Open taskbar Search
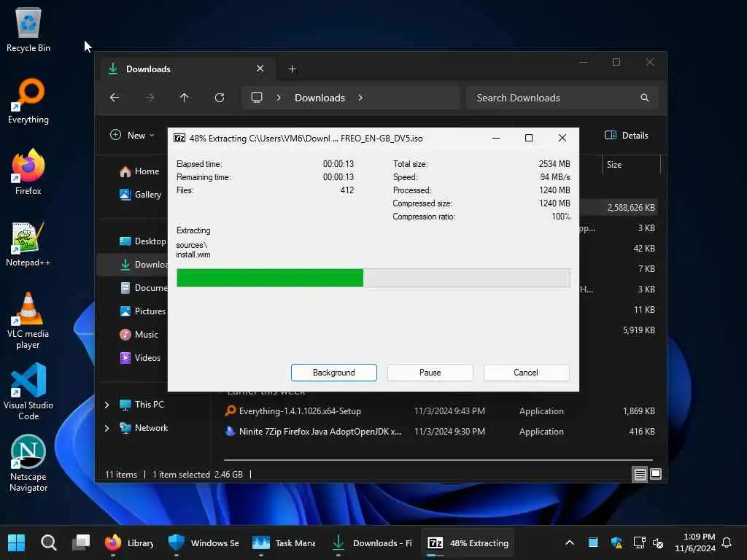The width and height of the screenshot is (747, 560). point(49,542)
